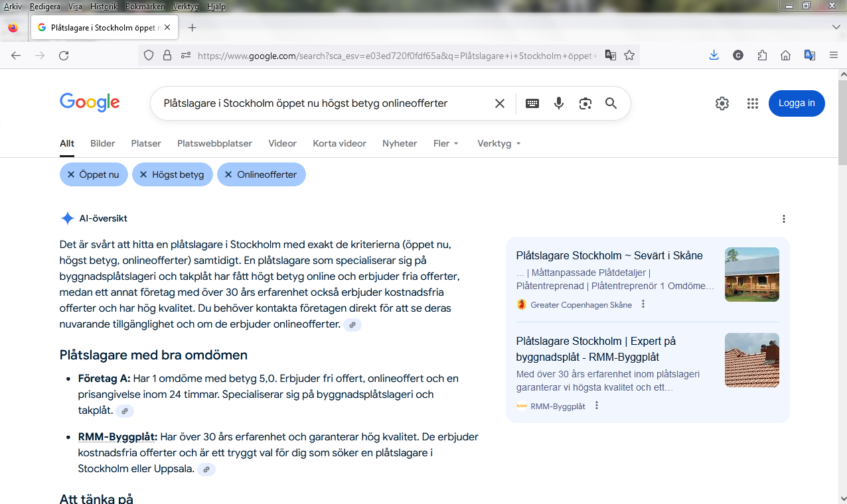The image size is (847, 504).
Task: Toggle off the Högst betyg filter chip
Action: point(172,174)
